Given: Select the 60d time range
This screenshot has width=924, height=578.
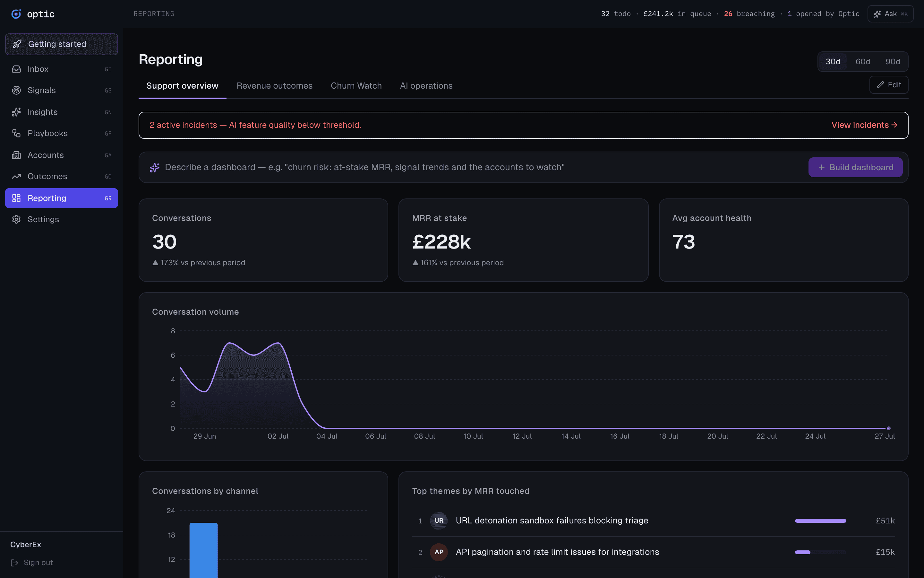Looking at the screenshot, I should tap(862, 62).
